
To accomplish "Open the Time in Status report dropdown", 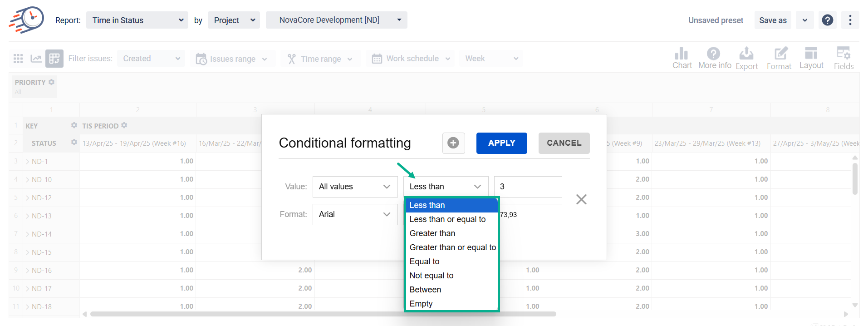I will point(137,20).
